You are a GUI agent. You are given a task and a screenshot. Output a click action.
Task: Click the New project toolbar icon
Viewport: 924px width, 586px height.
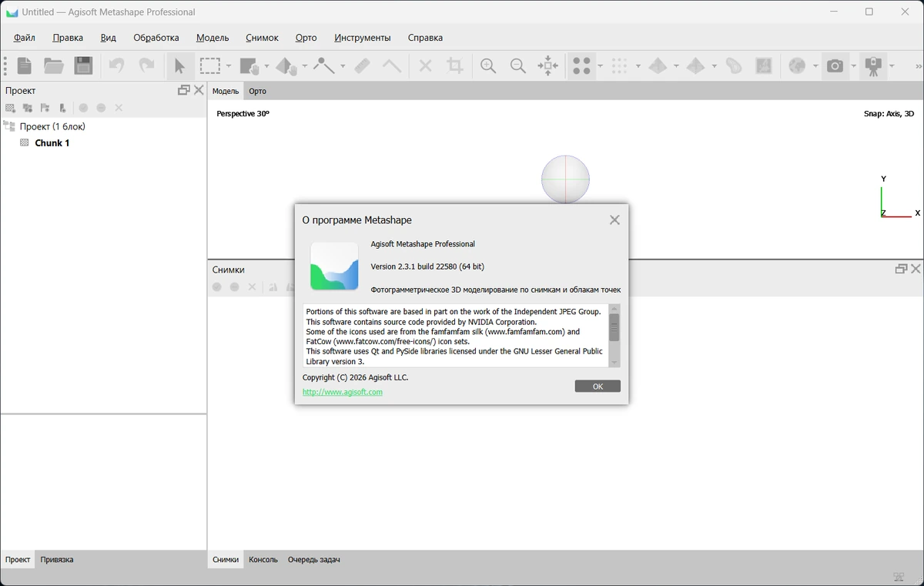pos(25,65)
